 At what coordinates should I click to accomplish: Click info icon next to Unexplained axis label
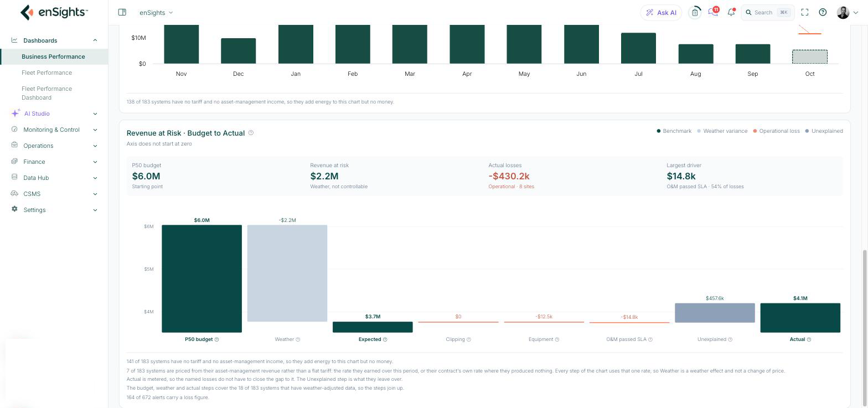pos(730,339)
